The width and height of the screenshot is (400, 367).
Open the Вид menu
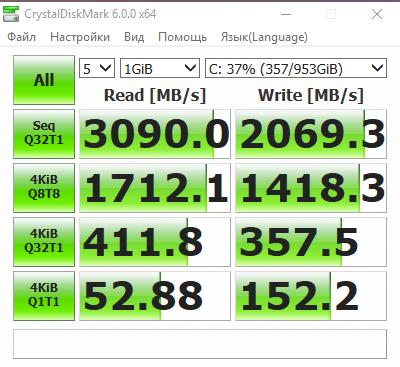(134, 37)
